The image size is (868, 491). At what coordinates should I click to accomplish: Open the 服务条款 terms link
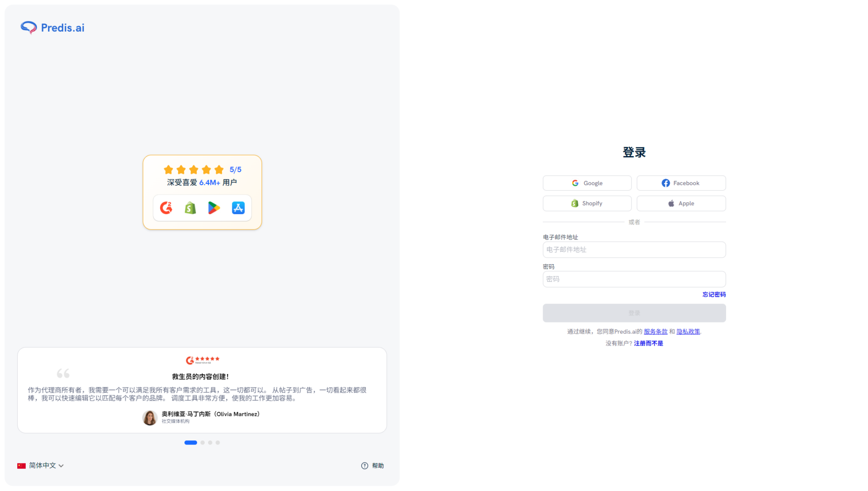pos(656,331)
